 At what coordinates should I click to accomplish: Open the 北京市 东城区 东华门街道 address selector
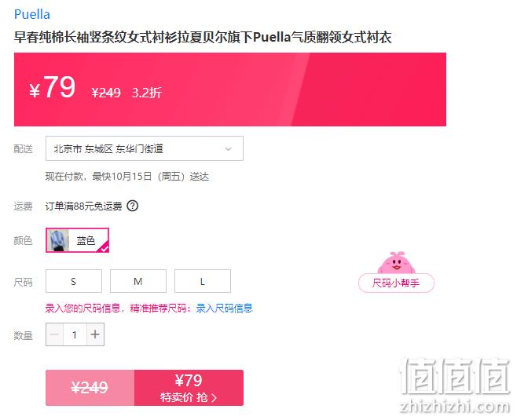tap(145, 148)
